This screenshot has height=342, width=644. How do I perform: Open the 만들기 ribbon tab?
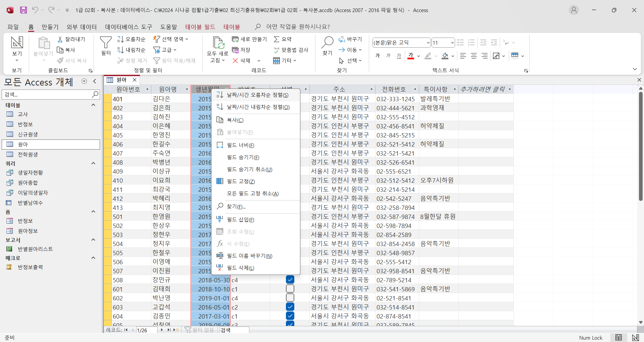50,27
